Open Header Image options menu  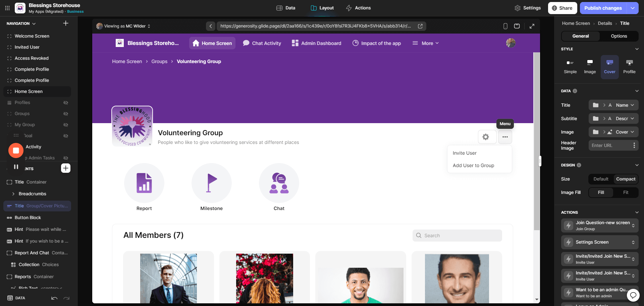pos(634,145)
